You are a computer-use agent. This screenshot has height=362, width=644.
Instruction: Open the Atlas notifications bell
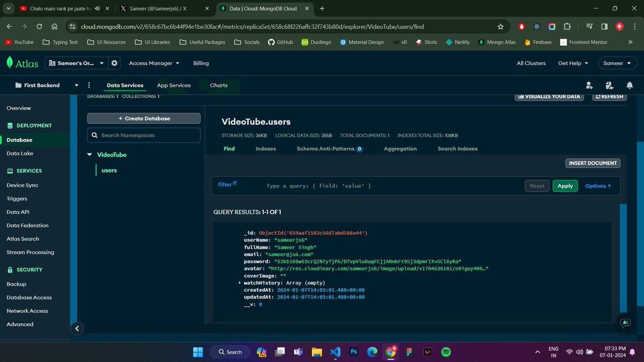pos(630,85)
